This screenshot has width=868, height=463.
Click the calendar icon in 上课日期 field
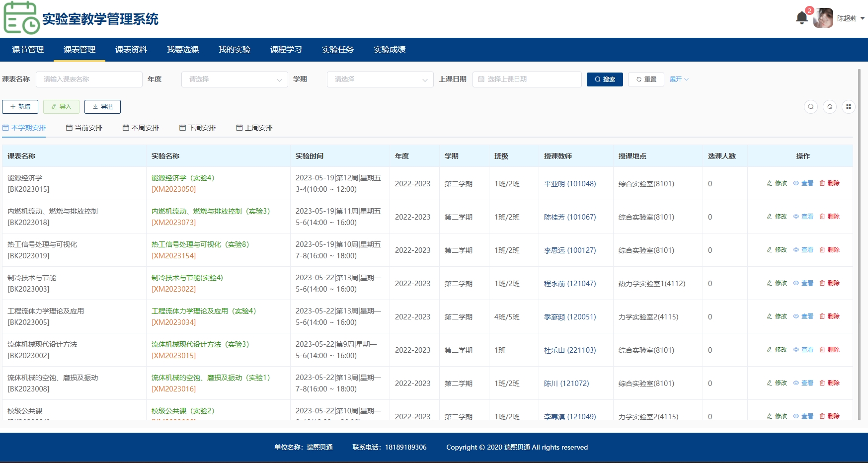[480, 79]
